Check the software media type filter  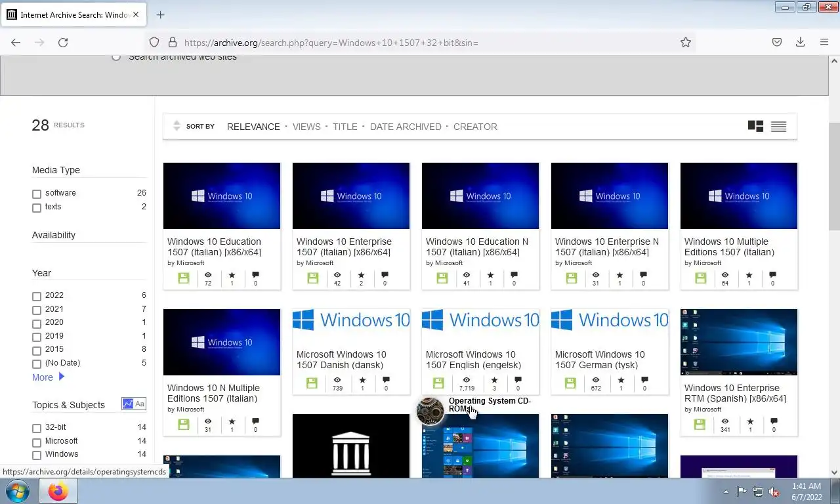37,194
